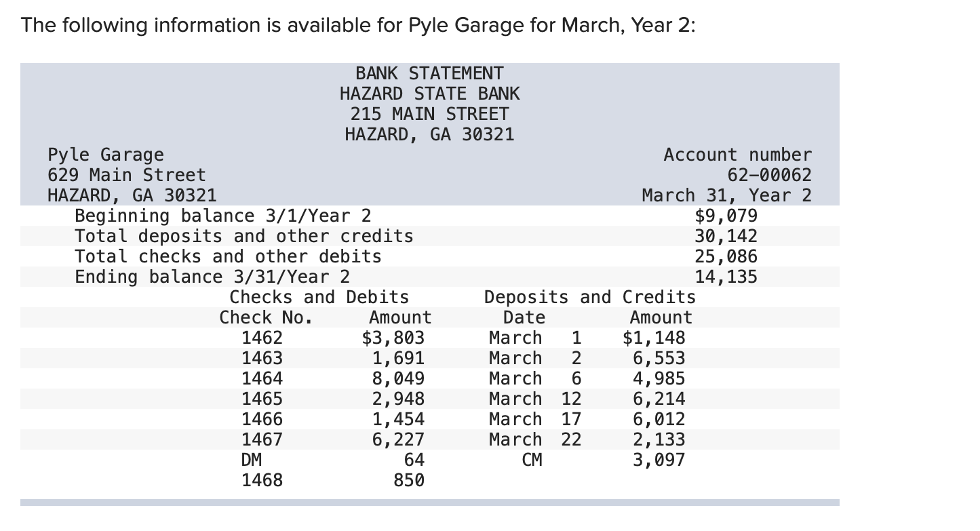Select beginning balance value '$9,079'
Image resolution: width=980 pixels, height=531 pixels.
pyautogui.click(x=726, y=216)
